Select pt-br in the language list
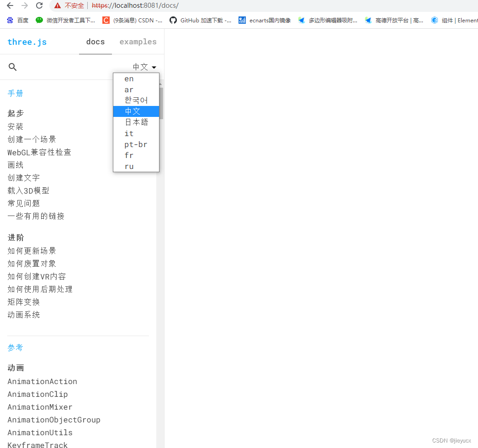This screenshot has width=478, height=448. pos(136,144)
